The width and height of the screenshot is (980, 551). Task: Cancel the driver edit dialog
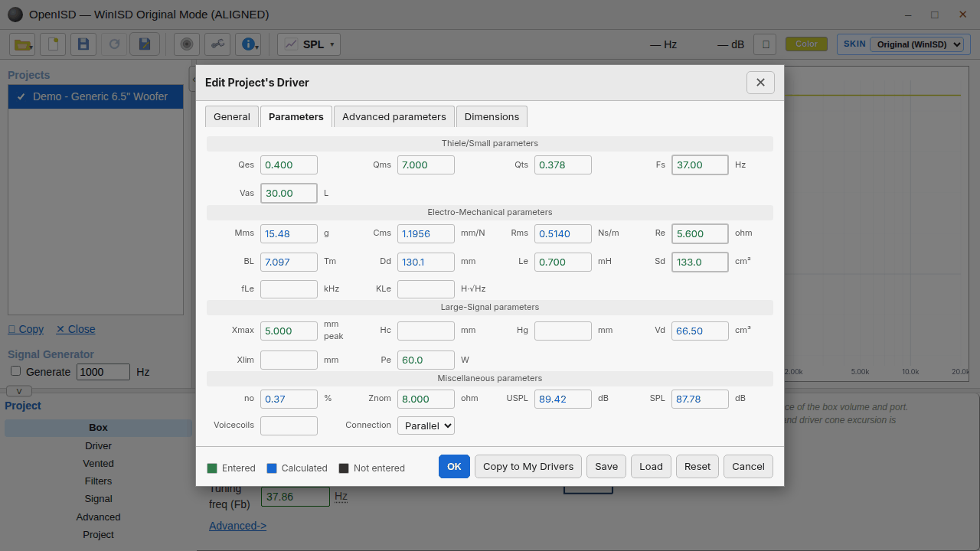(x=748, y=466)
